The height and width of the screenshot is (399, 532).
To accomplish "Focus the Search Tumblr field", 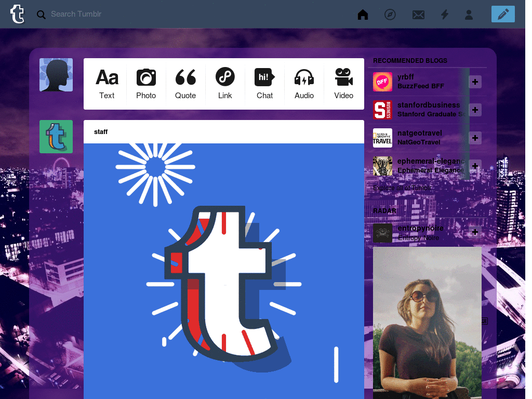I will click(x=76, y=14).
